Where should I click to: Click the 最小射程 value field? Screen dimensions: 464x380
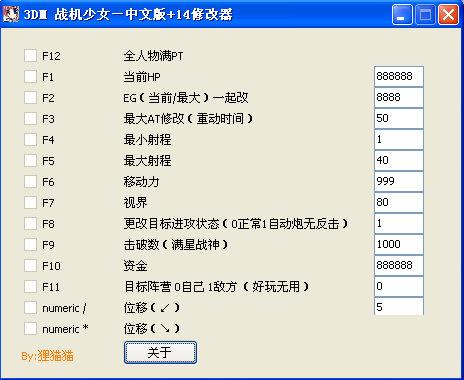click(399, 139)
